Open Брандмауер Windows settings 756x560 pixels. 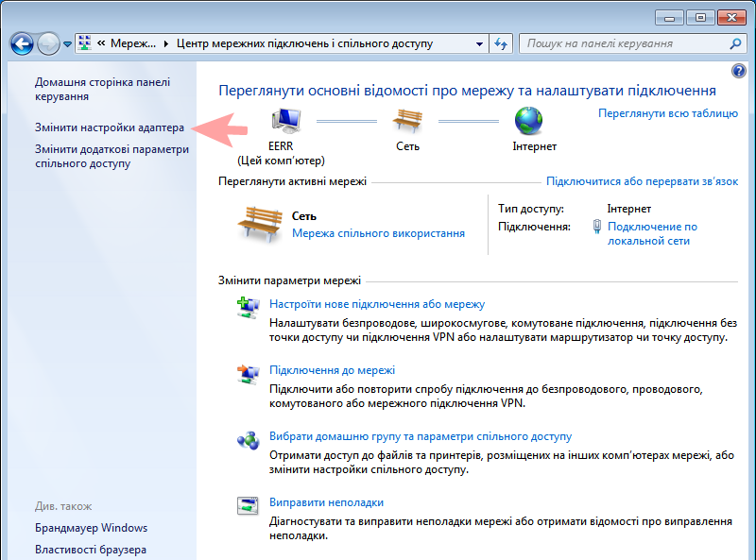[90, 528]
